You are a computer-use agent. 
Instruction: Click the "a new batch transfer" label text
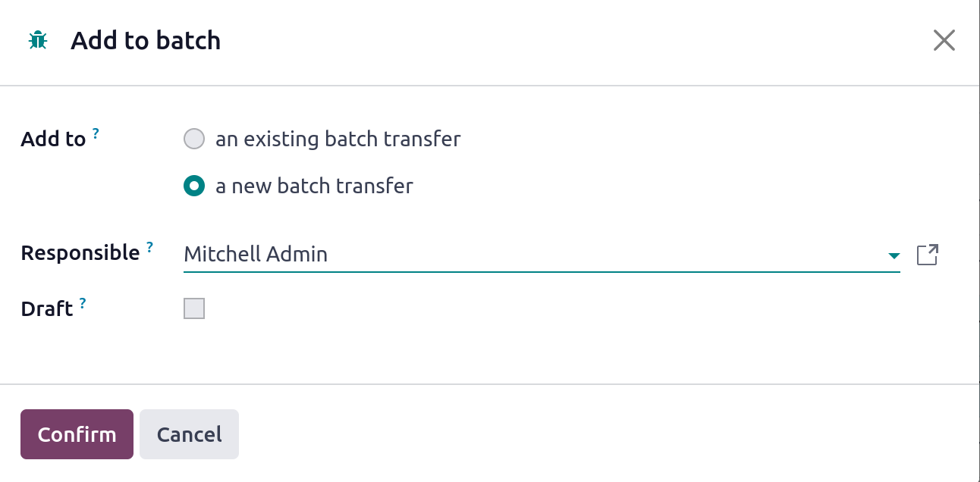tap(314, 186)
